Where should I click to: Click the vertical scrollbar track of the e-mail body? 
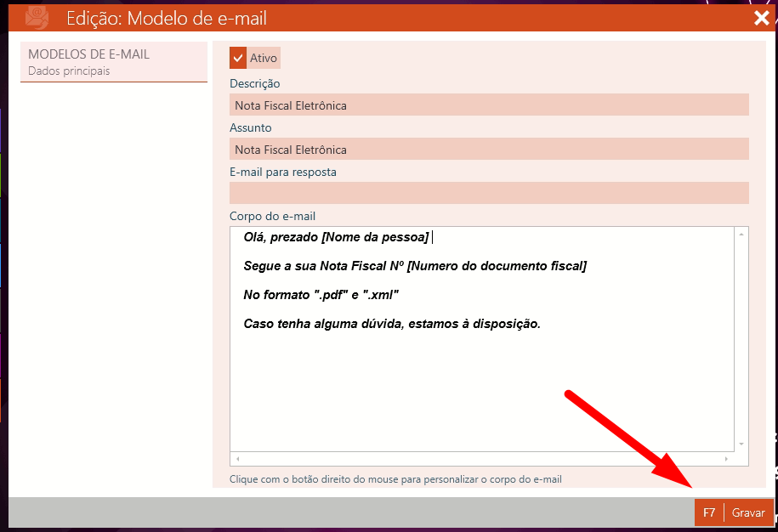[741, 340]
